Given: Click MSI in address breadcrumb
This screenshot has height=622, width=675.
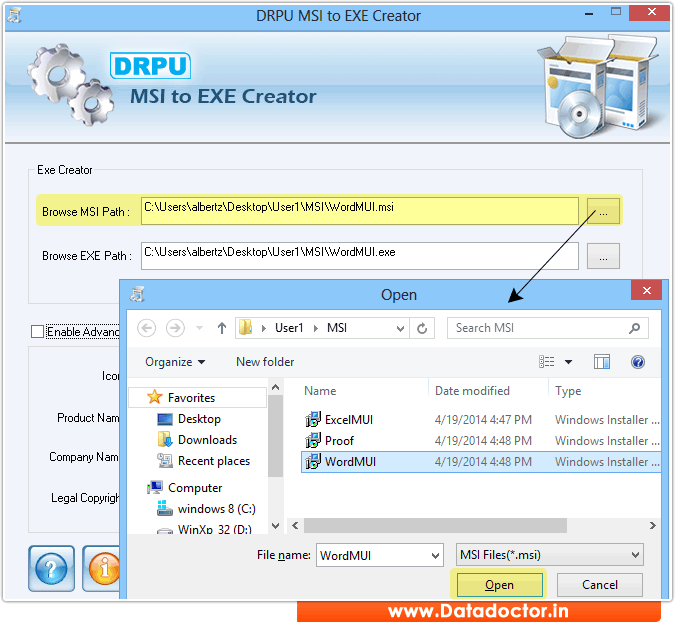Looking at the screenshot, I should pyautogui.click(x=337, y=328).
